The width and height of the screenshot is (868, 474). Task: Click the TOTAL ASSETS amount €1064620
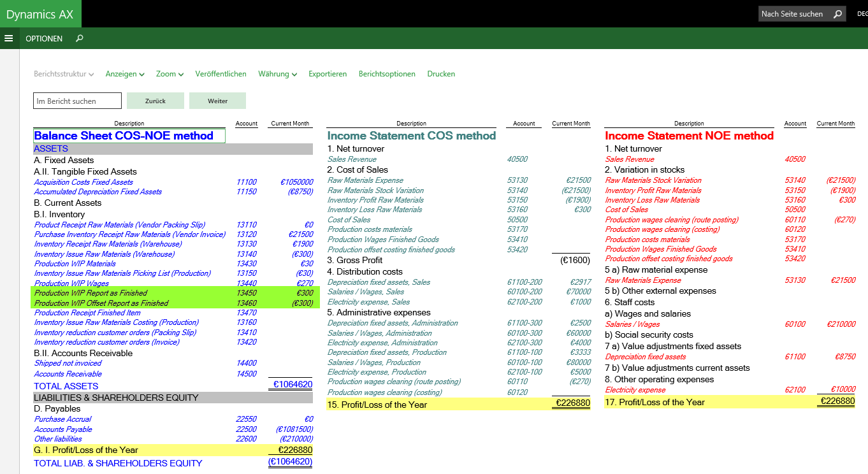click(x=293, y=385)
